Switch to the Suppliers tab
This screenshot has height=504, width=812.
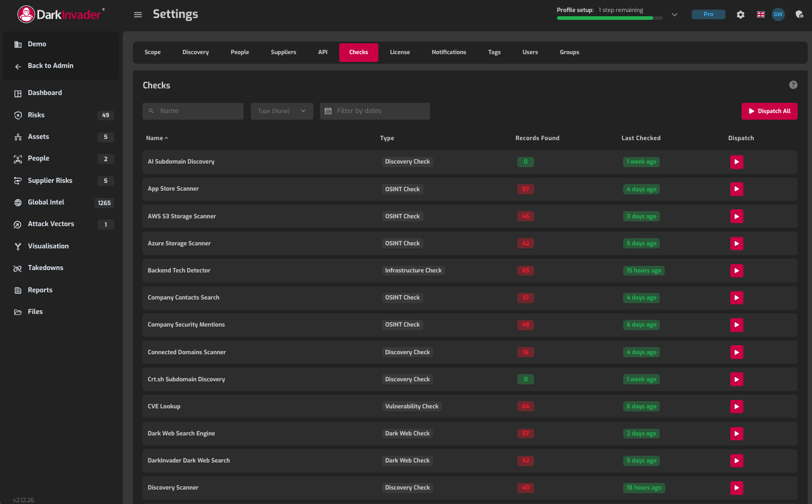tap(283, 52)
